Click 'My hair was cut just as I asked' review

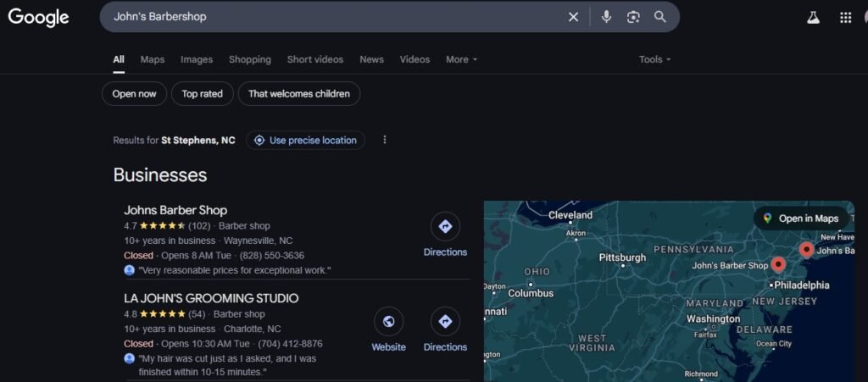click(x=227, y=365)
